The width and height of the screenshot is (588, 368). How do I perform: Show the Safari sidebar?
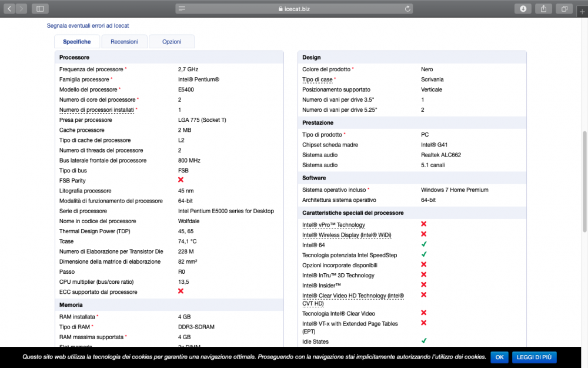40,9
